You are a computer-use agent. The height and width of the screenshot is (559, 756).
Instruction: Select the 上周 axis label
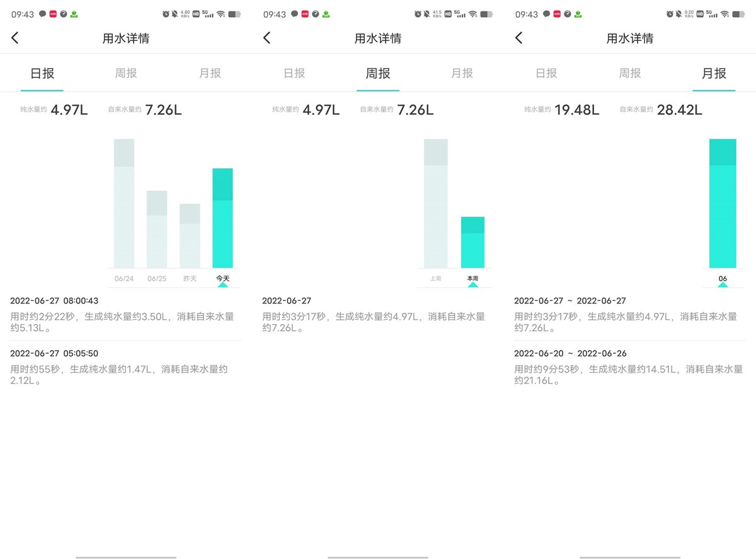point(436,278)
